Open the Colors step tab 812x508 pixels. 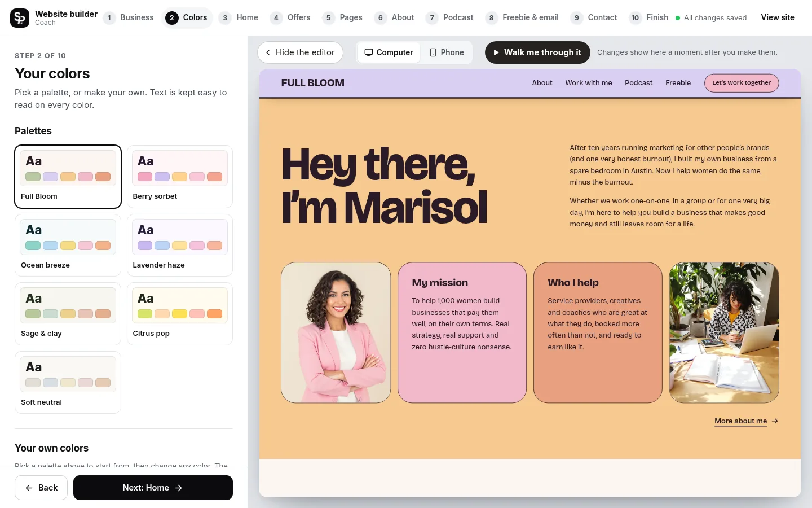point(188,17)
